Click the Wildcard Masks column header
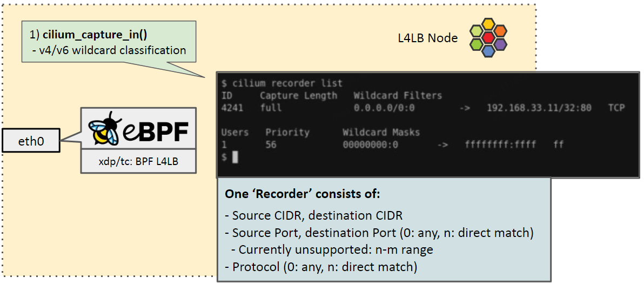Viewport: 644px width, 283px height. tap(381, 132)
